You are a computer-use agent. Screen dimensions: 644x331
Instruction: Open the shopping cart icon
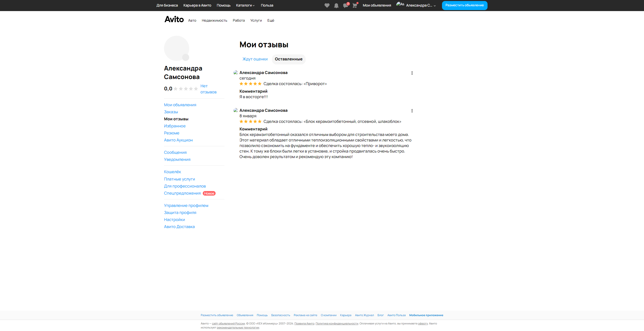click(x=355, y=6)
